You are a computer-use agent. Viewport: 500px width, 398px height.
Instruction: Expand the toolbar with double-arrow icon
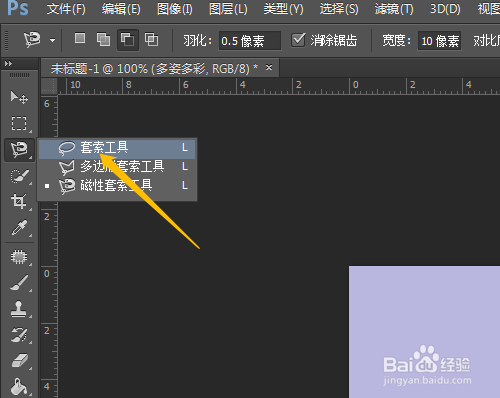(x=9, y=63)
